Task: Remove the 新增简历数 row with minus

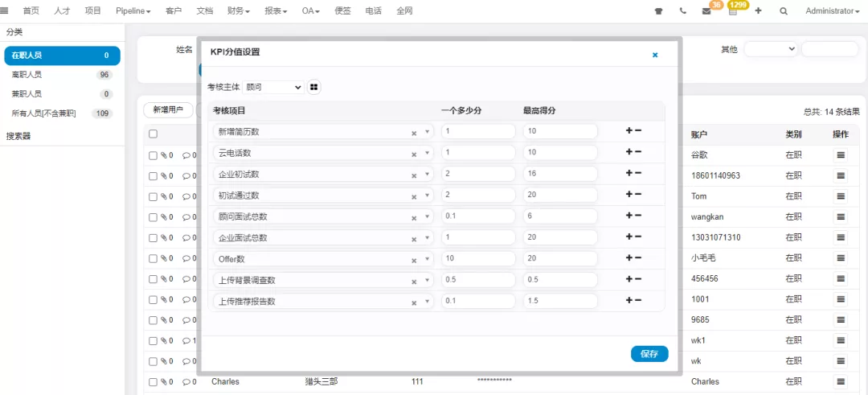Action: click(637, 131)
